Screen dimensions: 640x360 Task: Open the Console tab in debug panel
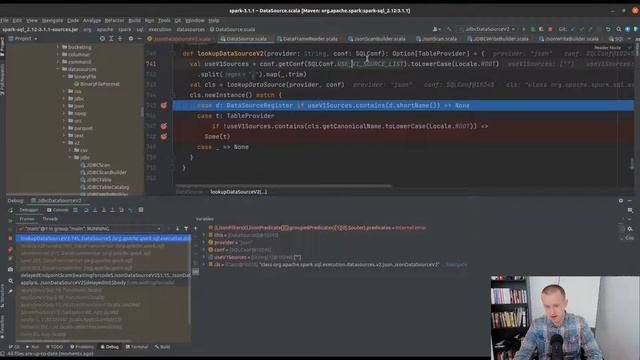click(58, 210)
